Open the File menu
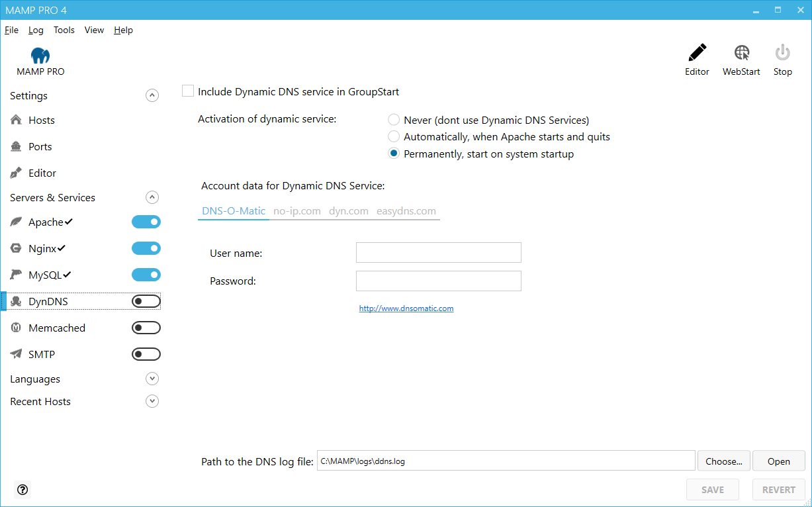Viewport: 812px width, 507px height. click(11, 30)
